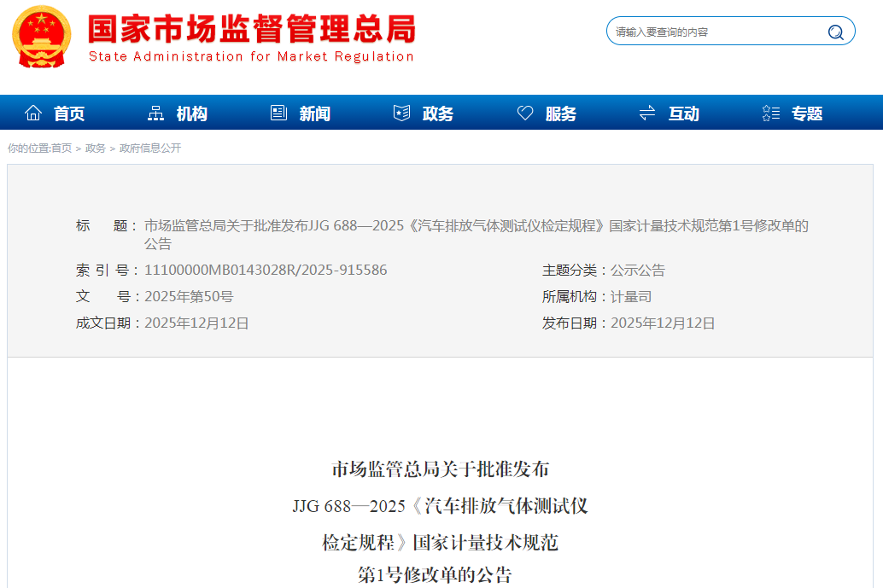This screenshot has width=883, height=588.
Task: Open the 政府信息公开 breadcrumb link
Action: pos(150,148)
